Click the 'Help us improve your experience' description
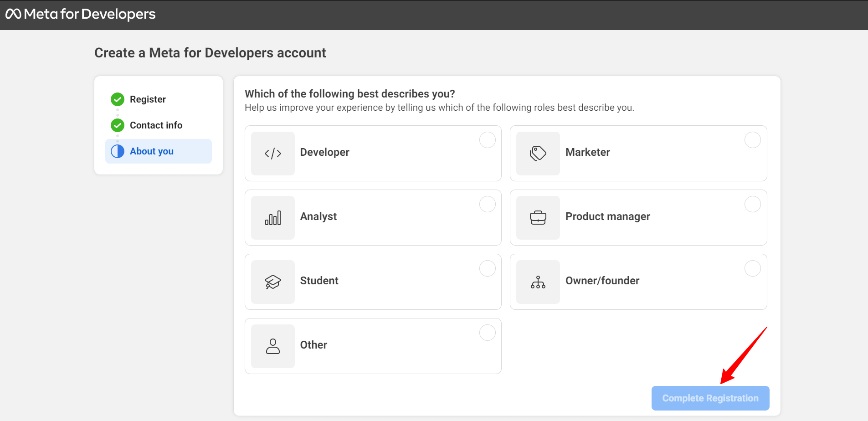The height and width of the screenshot is (421, 868). 439,108
